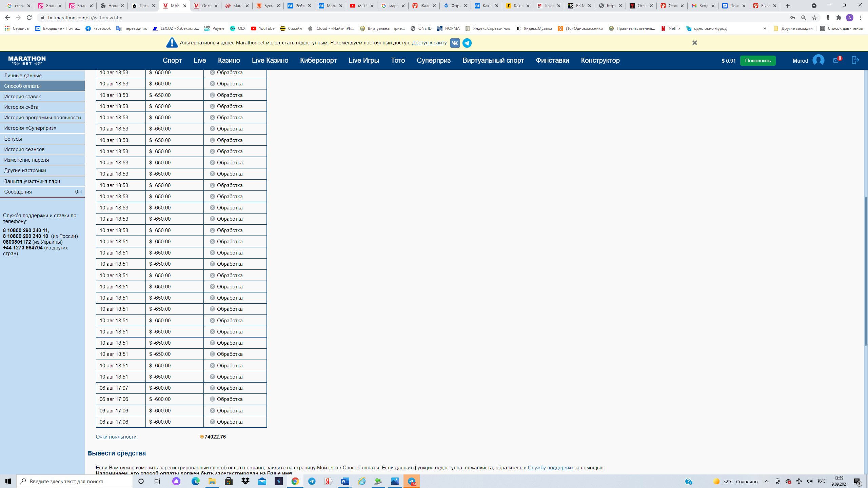Image resolution: width=868 pixels, height=488 pixels.
Task: Open the Сообщения sidebar item
Action: [18, 192]
